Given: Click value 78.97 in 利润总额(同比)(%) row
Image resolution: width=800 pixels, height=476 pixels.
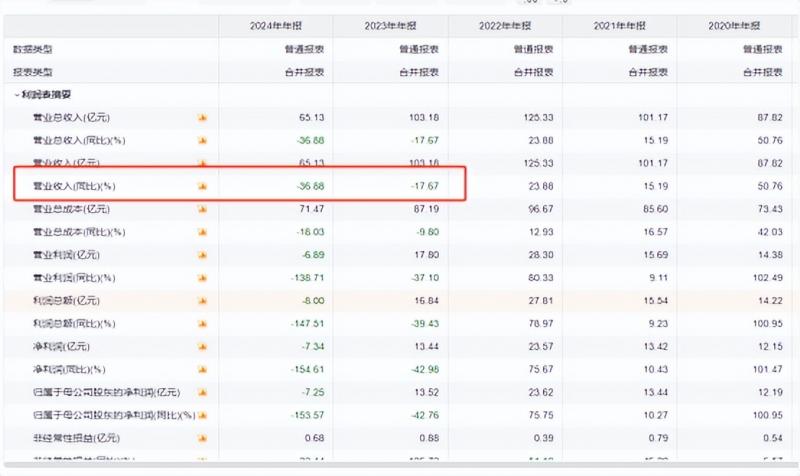Looking at the screenshot, I should coord(541,324).
